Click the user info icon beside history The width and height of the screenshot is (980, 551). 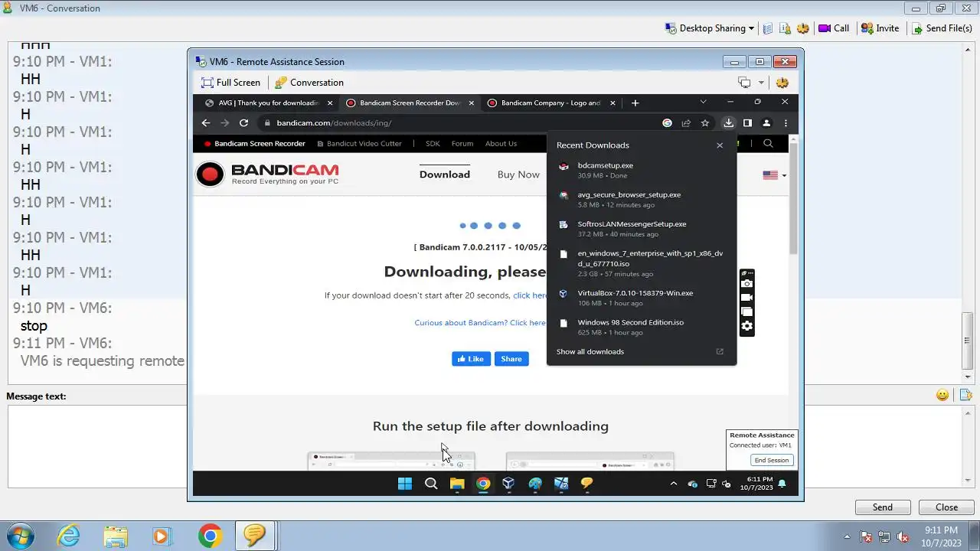785,28
